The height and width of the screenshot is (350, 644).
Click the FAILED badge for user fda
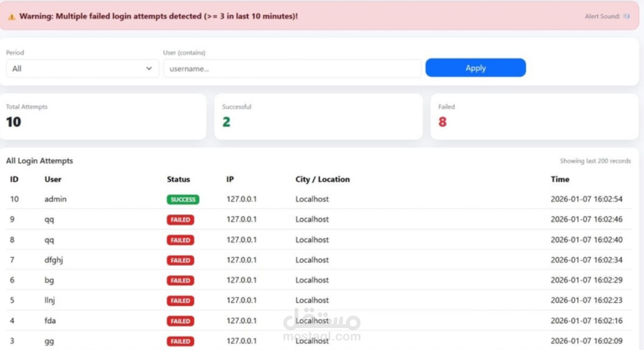(180, 321)
